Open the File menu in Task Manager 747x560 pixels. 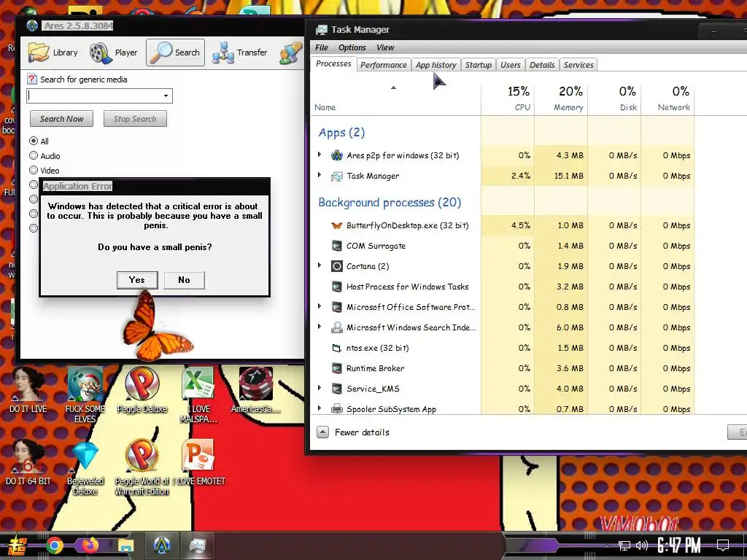click(322, 47)
